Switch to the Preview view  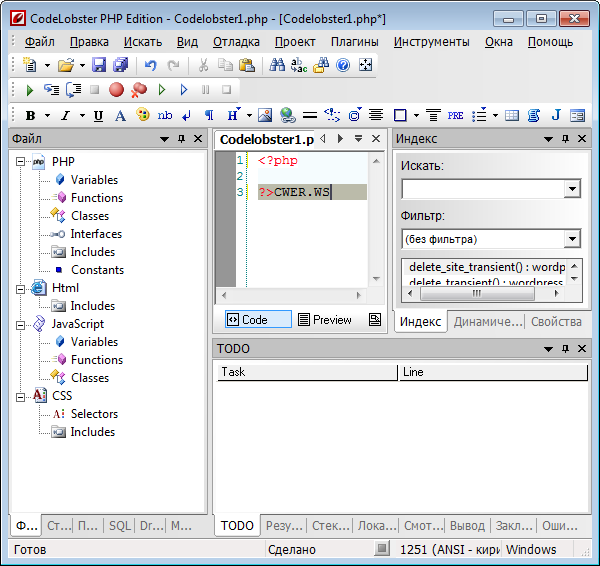click(x=324, y=320)
